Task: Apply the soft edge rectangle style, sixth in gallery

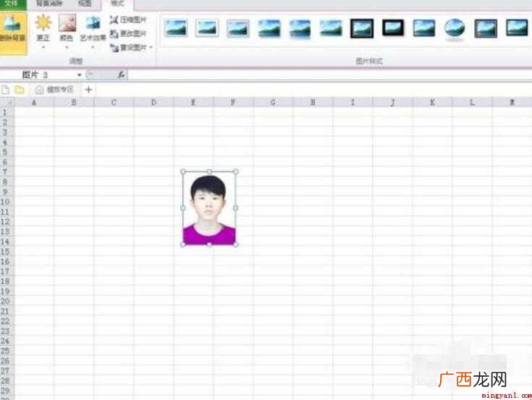Action: [332, 27]
